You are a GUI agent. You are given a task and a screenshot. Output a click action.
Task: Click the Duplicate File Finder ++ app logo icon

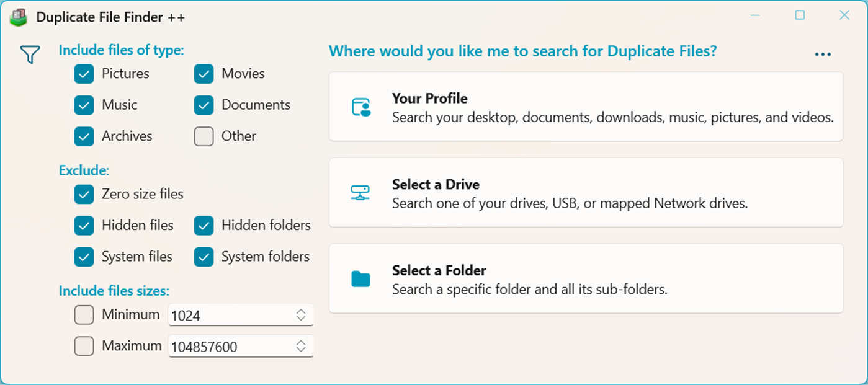(x=18, y=17)
